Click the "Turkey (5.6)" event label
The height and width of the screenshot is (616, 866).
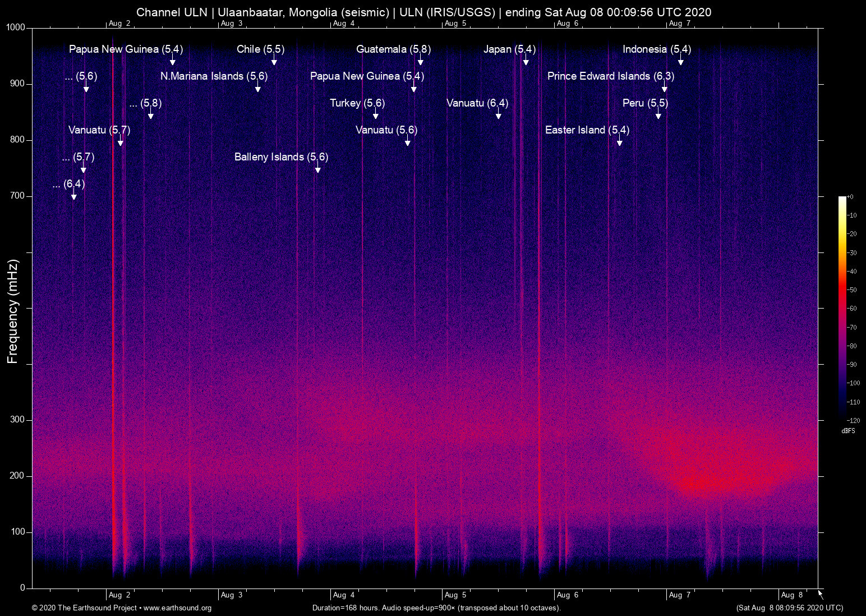tap(357, 103)
